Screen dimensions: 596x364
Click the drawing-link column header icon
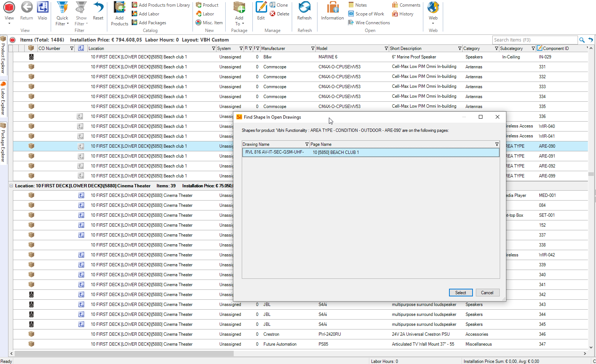pyautogui.click(x=81, y=48)
